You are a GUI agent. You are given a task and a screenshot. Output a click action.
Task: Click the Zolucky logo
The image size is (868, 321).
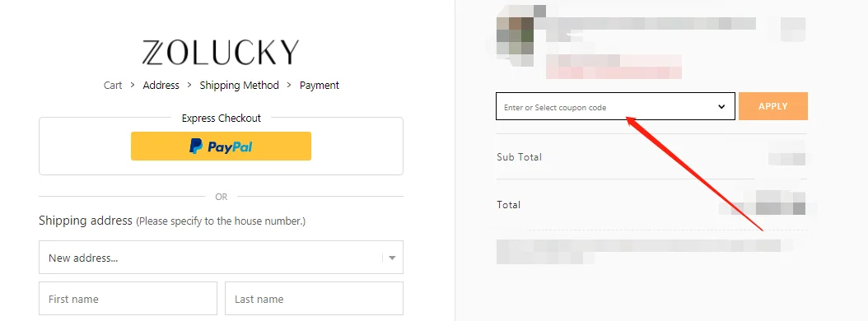[x=221, y=52]
